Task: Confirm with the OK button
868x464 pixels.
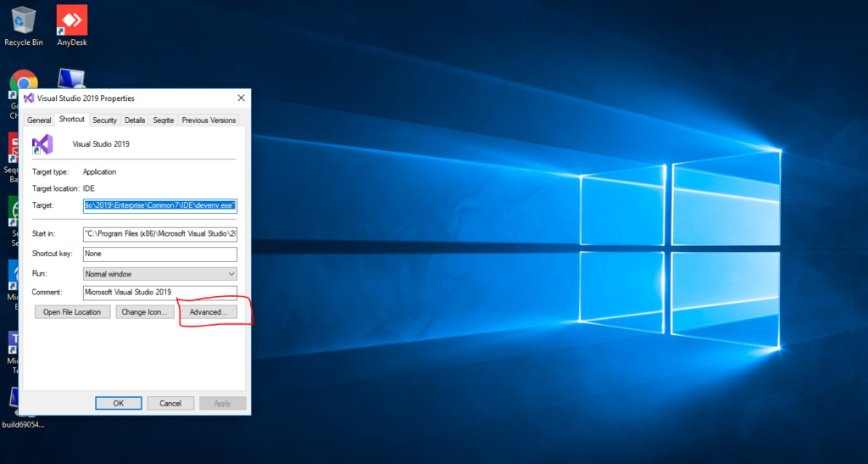Action: tap(119, 404)
